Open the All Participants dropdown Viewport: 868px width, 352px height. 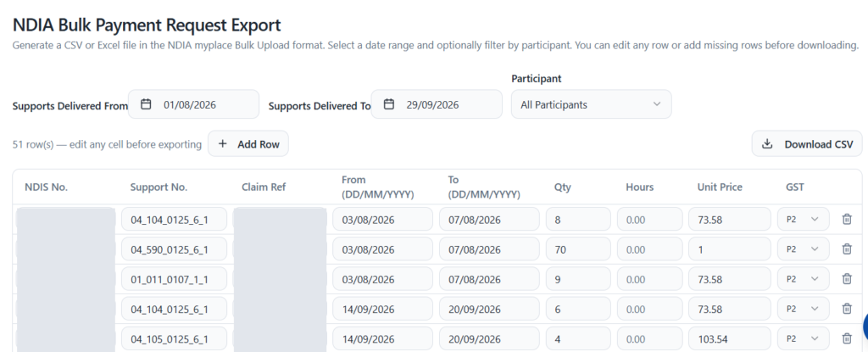pos(591,104)
